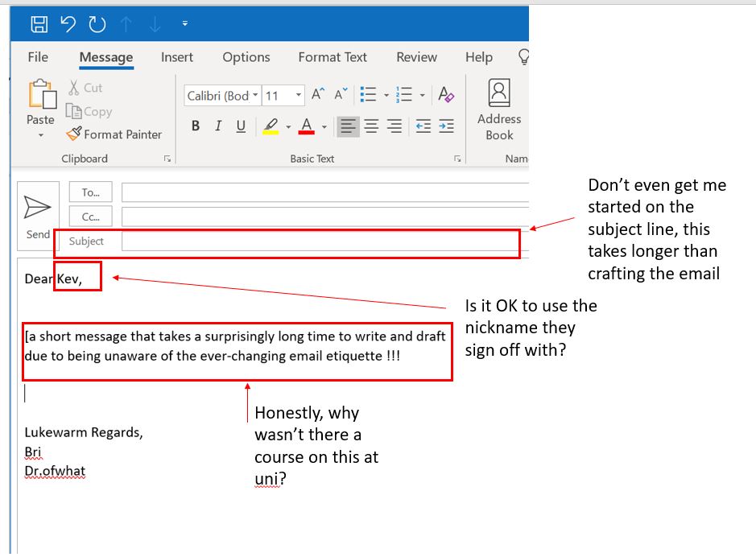Apply center paragraph alignment
Image resolution: width=756 pixels, height=557 pixels.
[x=370, y=126]
